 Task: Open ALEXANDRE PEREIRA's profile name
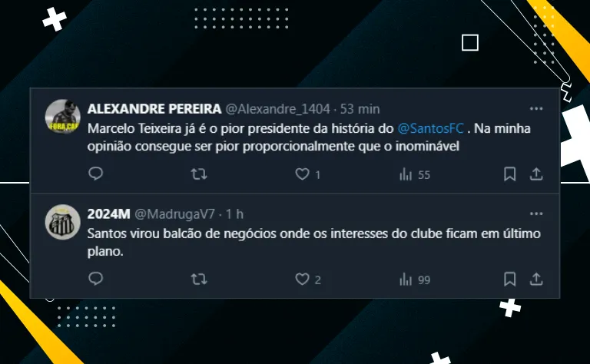coord(154,109)
